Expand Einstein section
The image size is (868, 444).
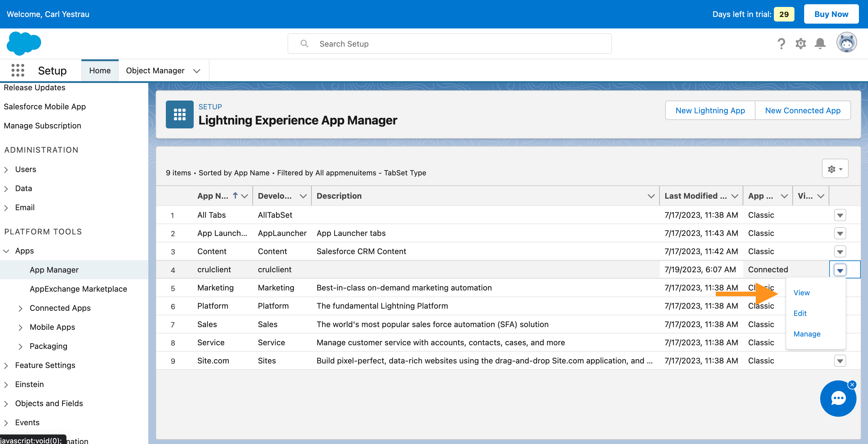coord(6,385)
